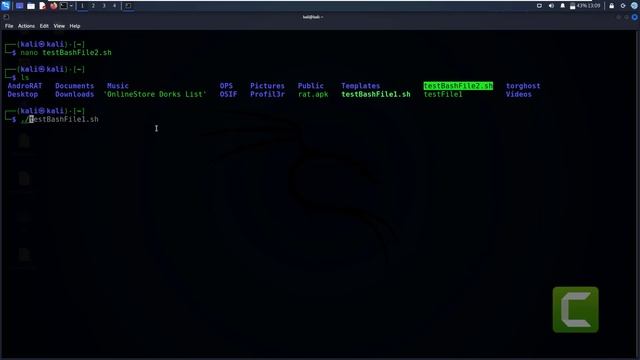Click the Public directory name
Viewport: 640px width, 360px height.
pyautogui.click(x=311, y=86)
